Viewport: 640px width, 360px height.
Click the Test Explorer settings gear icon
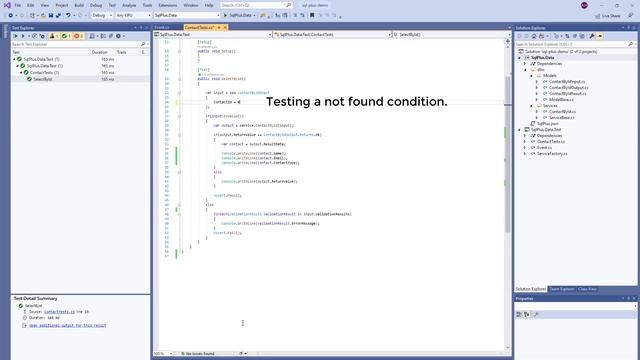pyautogui.click(x=118, y=36)
